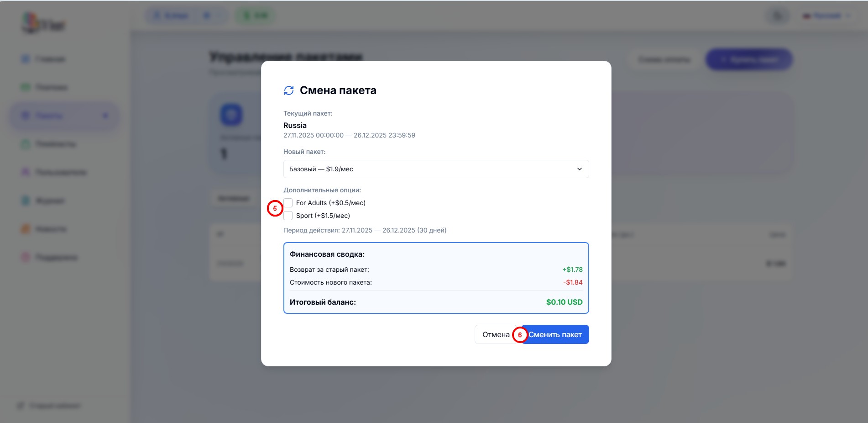
Task: Click the app logo in the top-left corner
Action: pyautogui.click(x=43, y=24)
